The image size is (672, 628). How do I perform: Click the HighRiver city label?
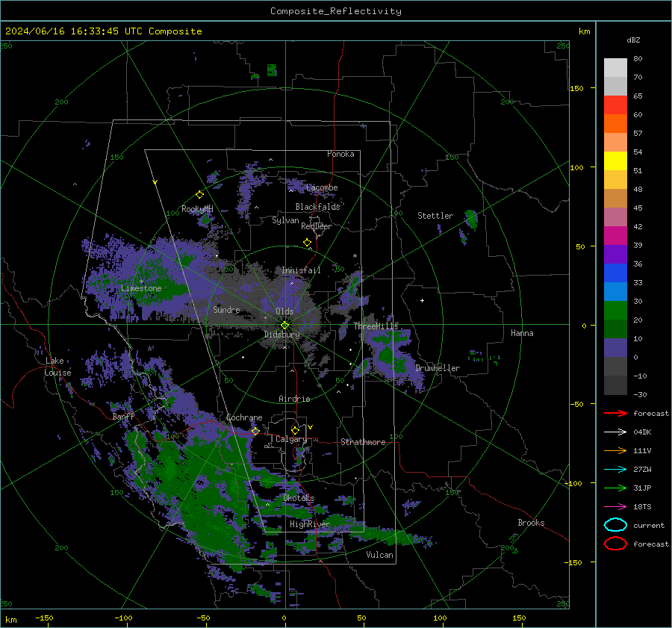pos(310,524)
